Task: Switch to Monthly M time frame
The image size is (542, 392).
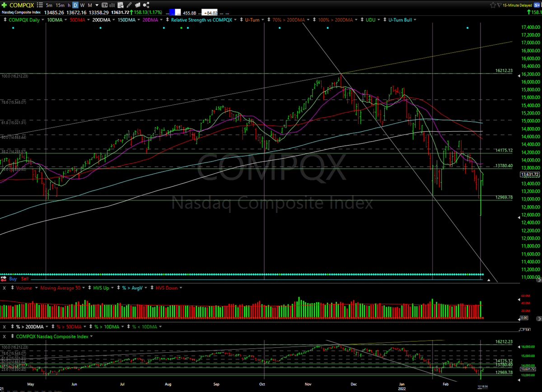Action: coord(90,5)
